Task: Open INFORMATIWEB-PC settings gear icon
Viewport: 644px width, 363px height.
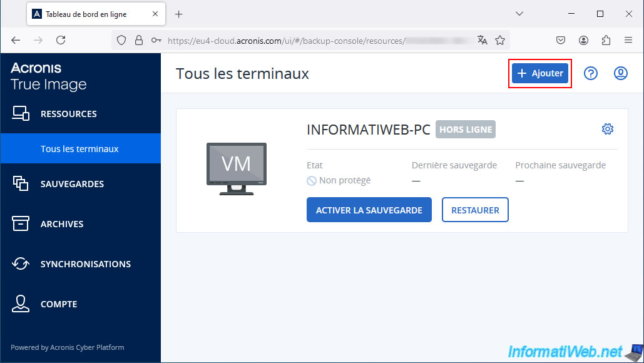Action: pyautogui.click(x=608, y=129)
